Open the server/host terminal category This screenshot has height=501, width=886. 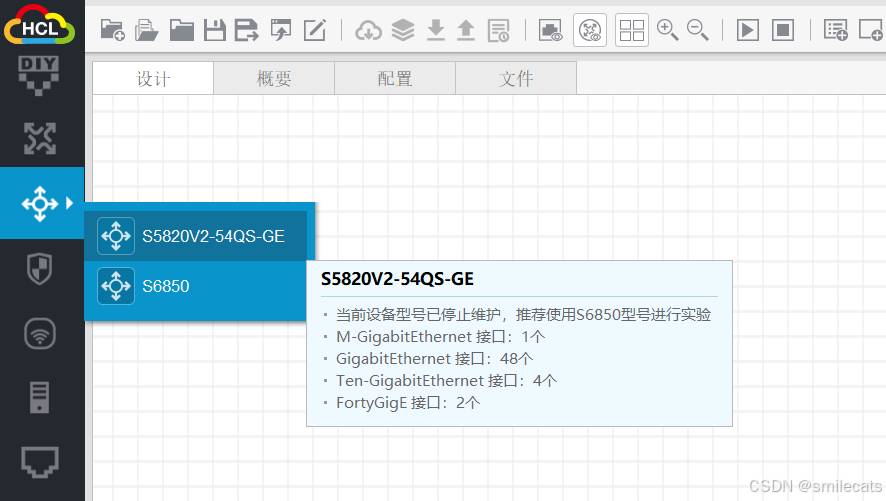[40, 397]
